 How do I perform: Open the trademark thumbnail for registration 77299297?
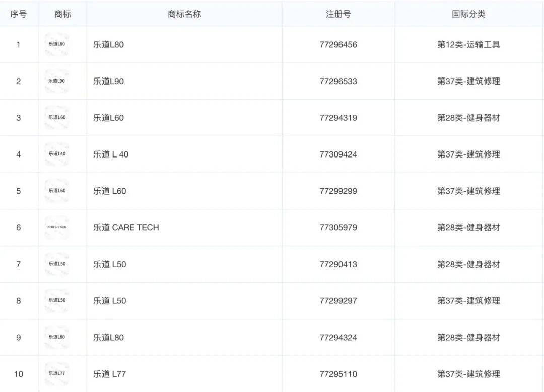pyautogui.click(x=56, y=301)
